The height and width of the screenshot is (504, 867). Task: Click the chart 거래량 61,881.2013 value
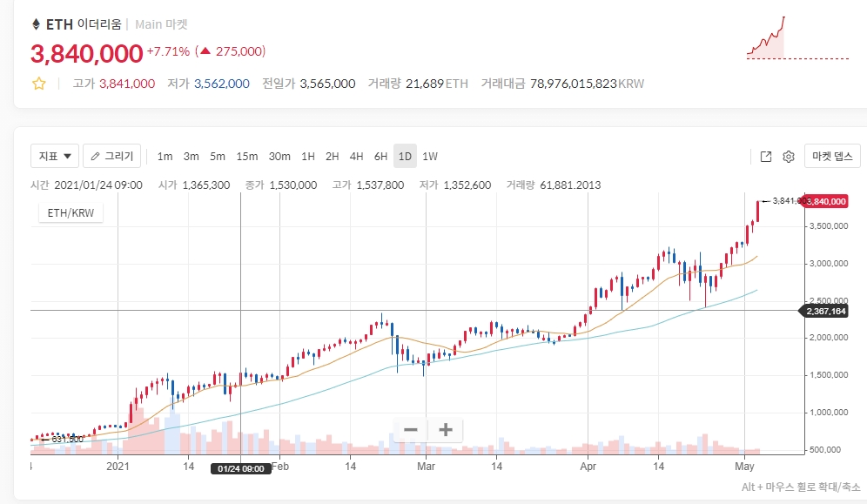tap(554, 185)
